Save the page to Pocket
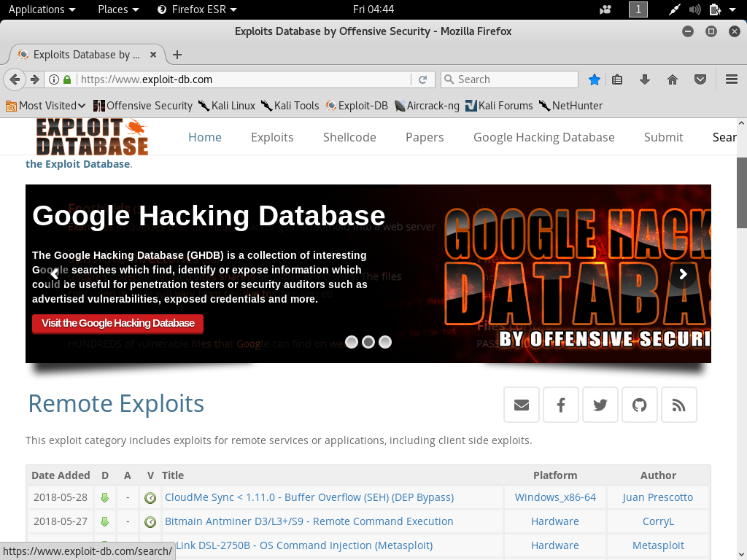This screenshot has width=747, height=560. [x=700, y=79]
